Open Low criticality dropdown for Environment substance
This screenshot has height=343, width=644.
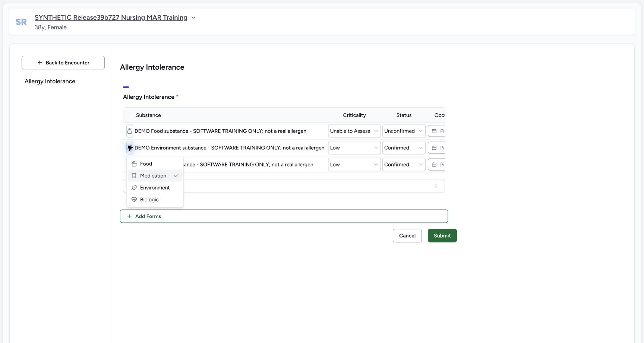tap(354, 148)
